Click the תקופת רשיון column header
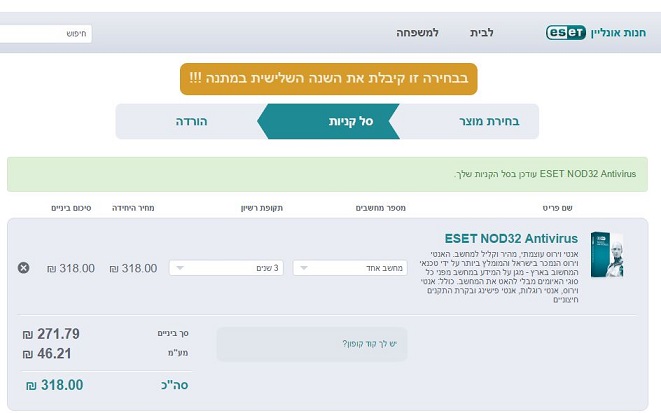661x413 pixels. (261, 207)
